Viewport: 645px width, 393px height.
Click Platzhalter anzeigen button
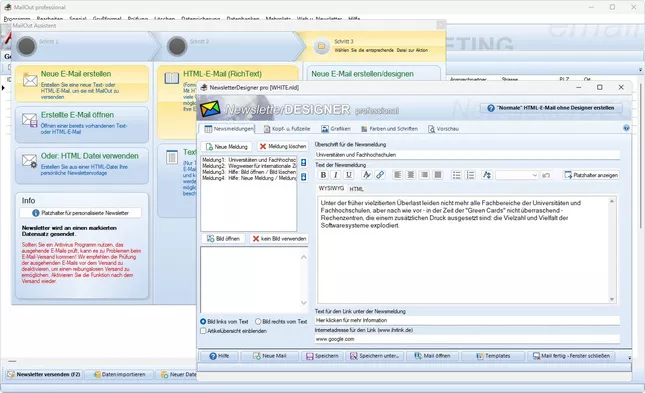point(591,175)
